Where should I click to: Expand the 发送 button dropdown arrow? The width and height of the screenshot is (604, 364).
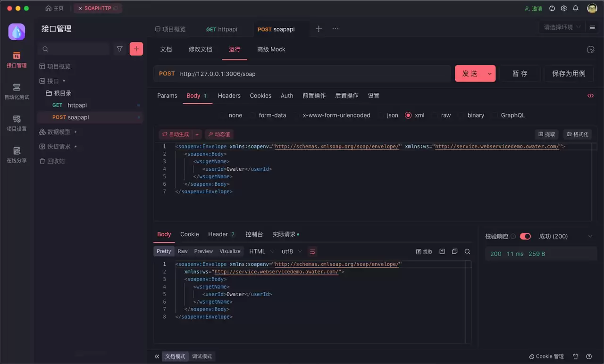490,74
